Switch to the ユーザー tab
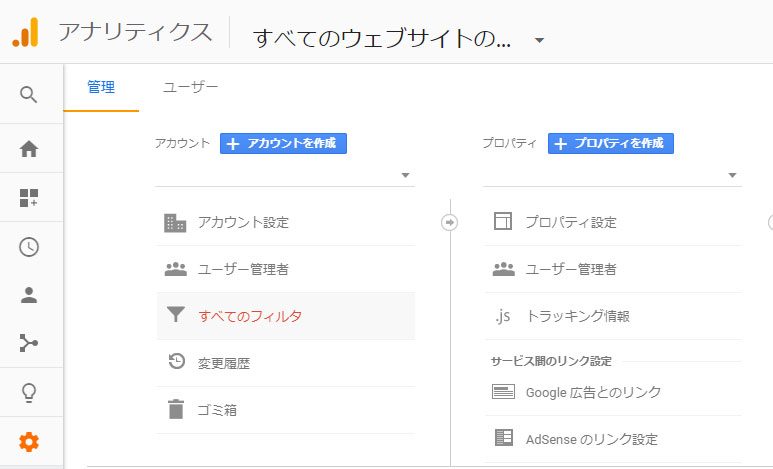The width and height of the screenshot is (773, 469). pyautogui.click(x=190, y=87)
